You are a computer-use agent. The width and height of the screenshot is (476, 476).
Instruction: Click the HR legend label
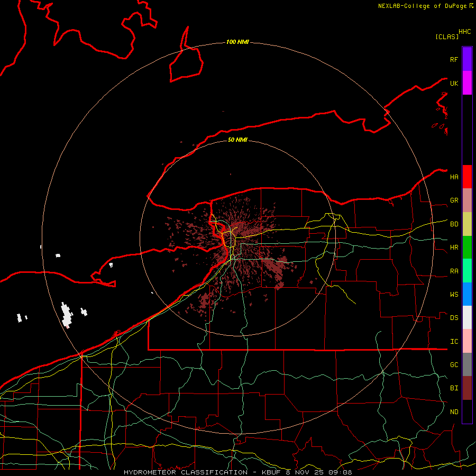pos(454,248)
